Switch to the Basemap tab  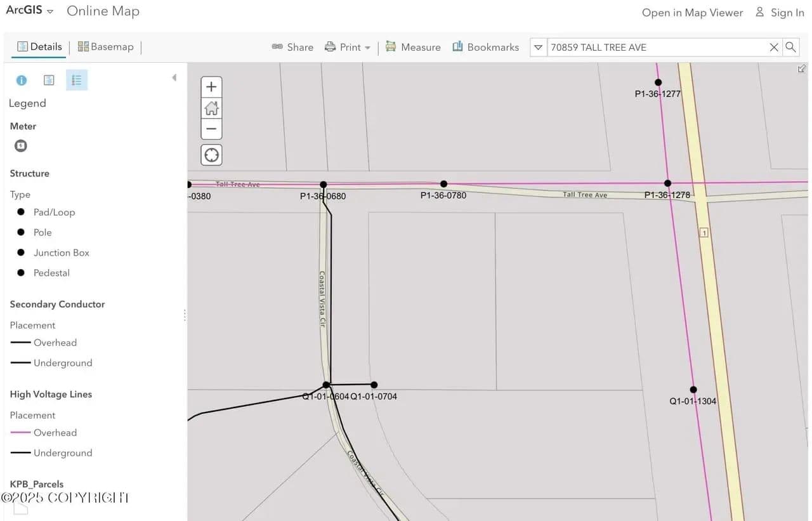tap(105, 47)
